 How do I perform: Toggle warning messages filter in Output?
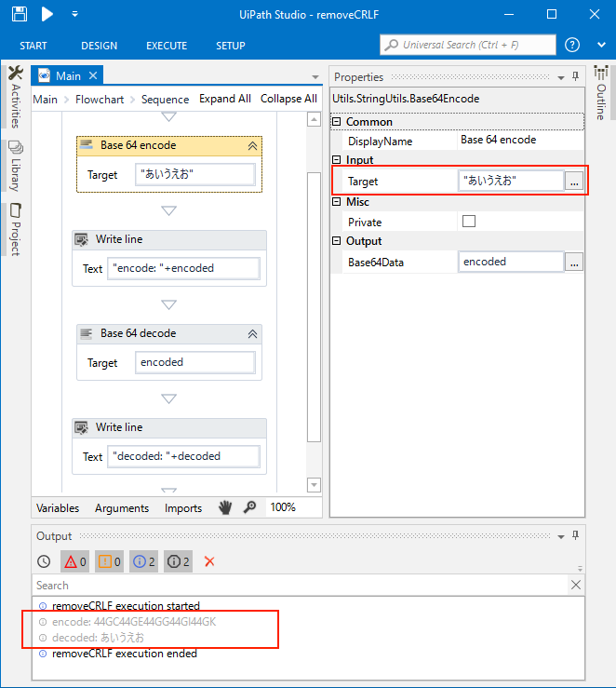coord(109,561)
